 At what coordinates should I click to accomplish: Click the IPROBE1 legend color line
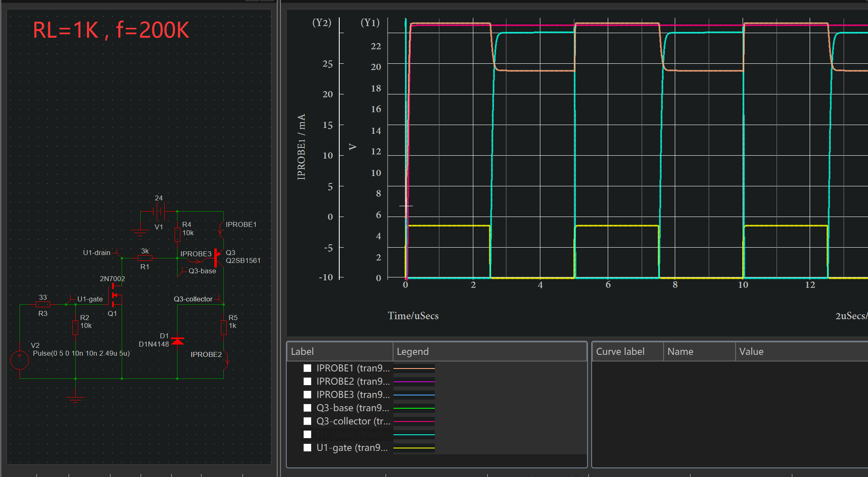414,369
